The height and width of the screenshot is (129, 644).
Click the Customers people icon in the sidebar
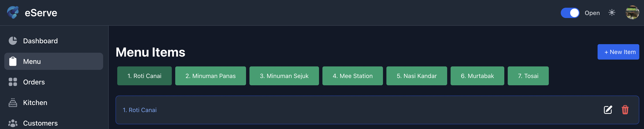13,123
